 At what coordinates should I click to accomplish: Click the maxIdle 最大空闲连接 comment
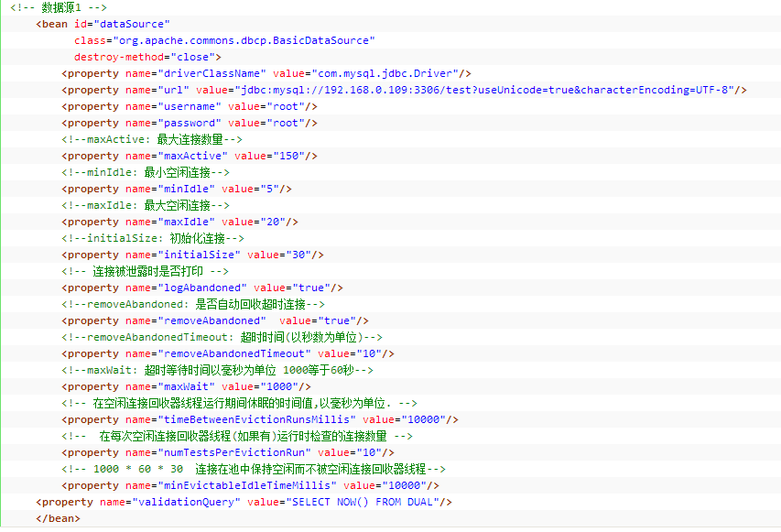click(x=146, y=205)
